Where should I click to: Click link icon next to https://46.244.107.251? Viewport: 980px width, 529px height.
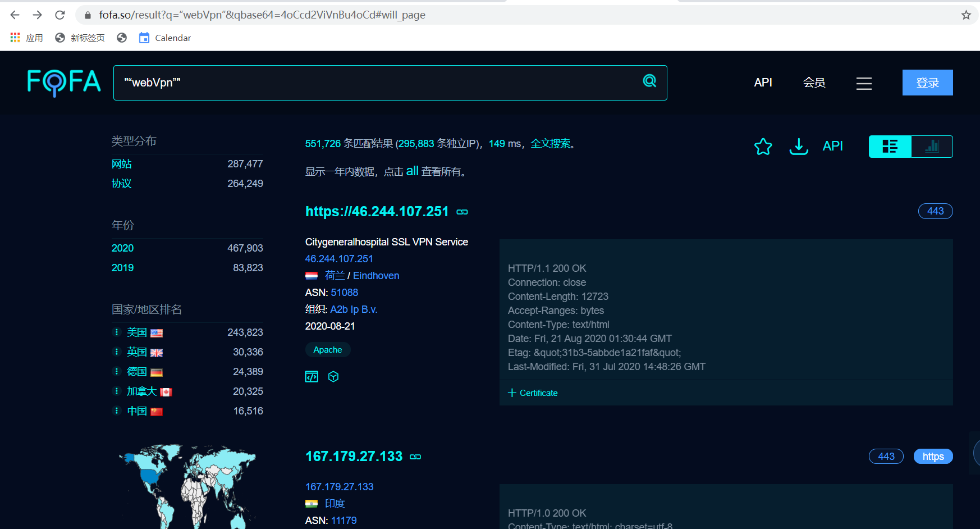click(462, 212)
